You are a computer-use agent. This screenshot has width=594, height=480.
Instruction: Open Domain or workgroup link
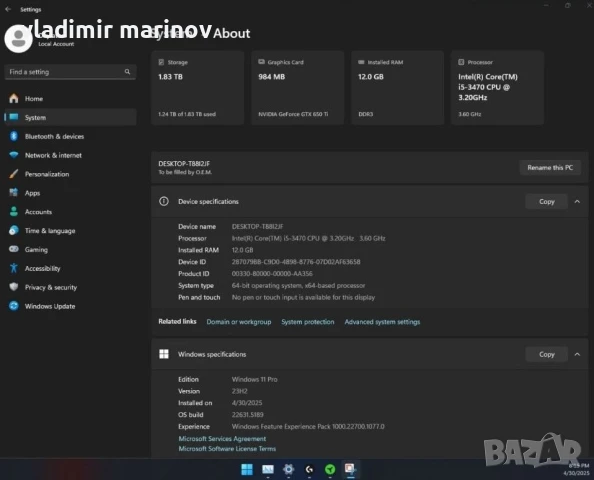coord(239,322)
